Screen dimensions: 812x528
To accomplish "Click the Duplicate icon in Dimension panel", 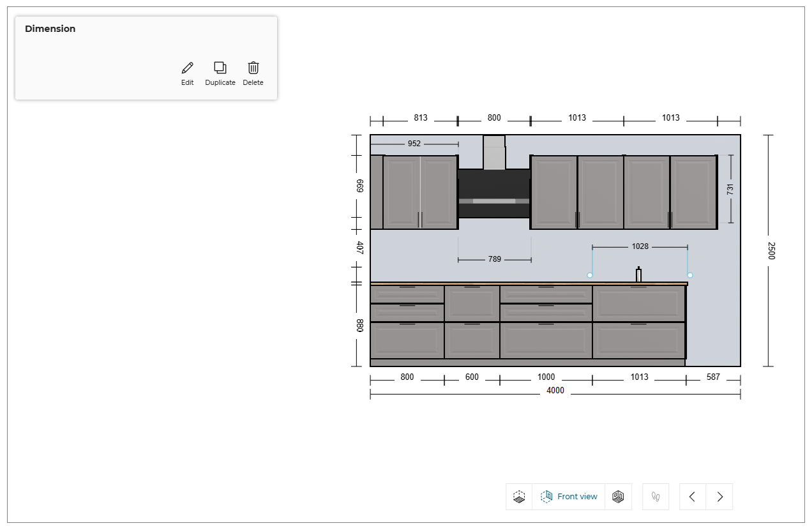I will coord(220,68).
